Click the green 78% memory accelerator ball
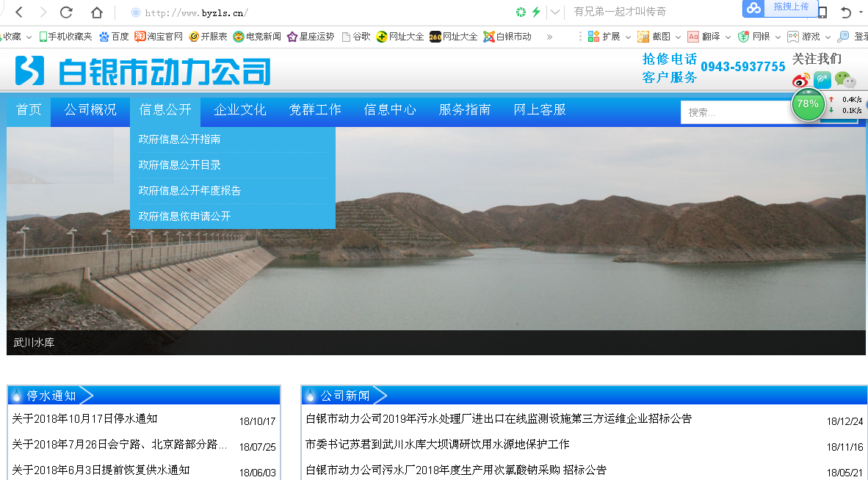 pos(808,104)
